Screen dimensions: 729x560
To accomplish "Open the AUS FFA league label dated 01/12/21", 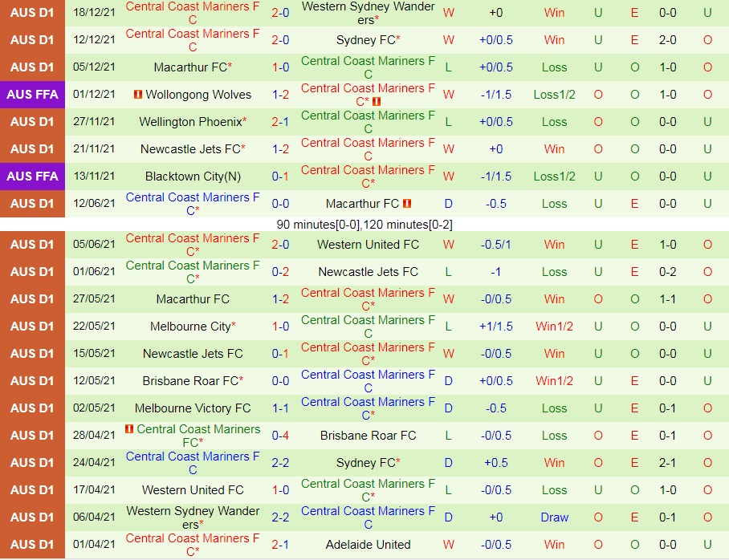I will [x=33, y=95].
